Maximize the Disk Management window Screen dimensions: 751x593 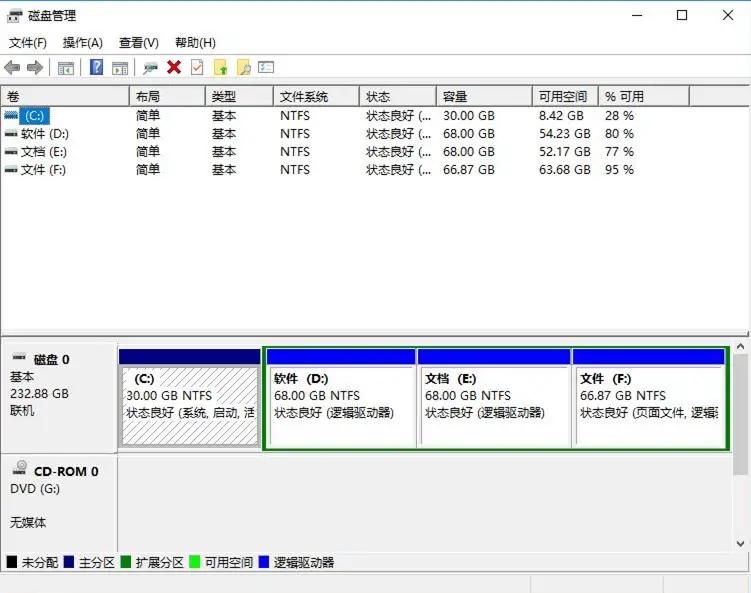pos(682,15)
